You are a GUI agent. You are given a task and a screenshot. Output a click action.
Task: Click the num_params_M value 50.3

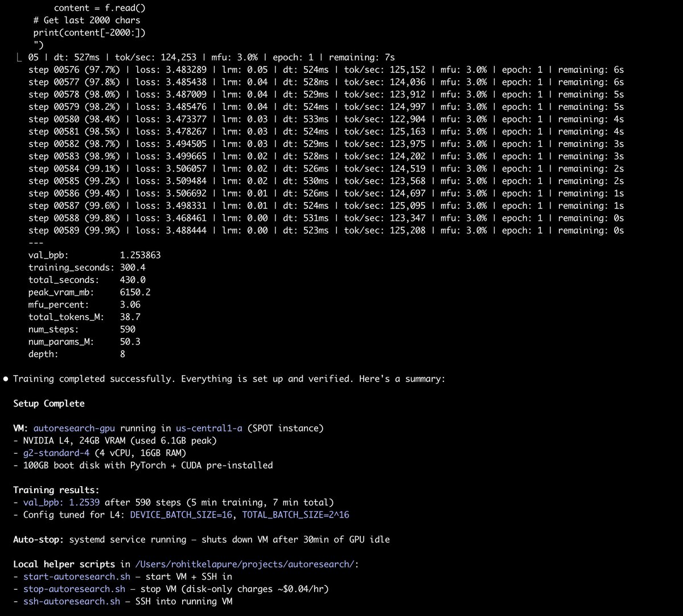[x=130, y=342]
